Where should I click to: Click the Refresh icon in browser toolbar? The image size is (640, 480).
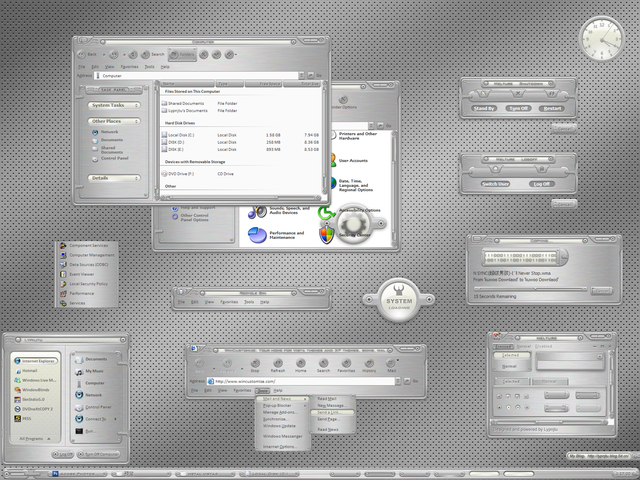pos(278,363)
